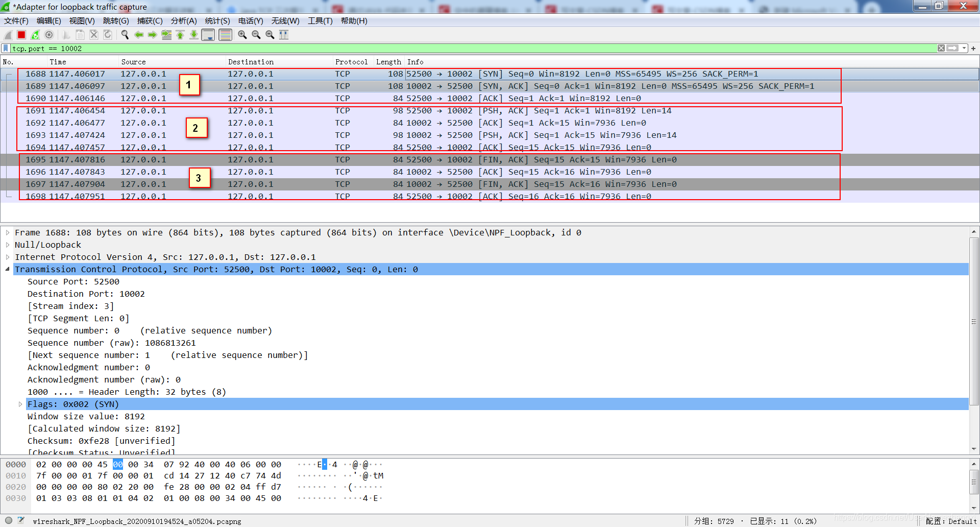980x527 pixels.
Task: Select packet 1689 SYN, ACK row
Action: [x=489, y=86]
